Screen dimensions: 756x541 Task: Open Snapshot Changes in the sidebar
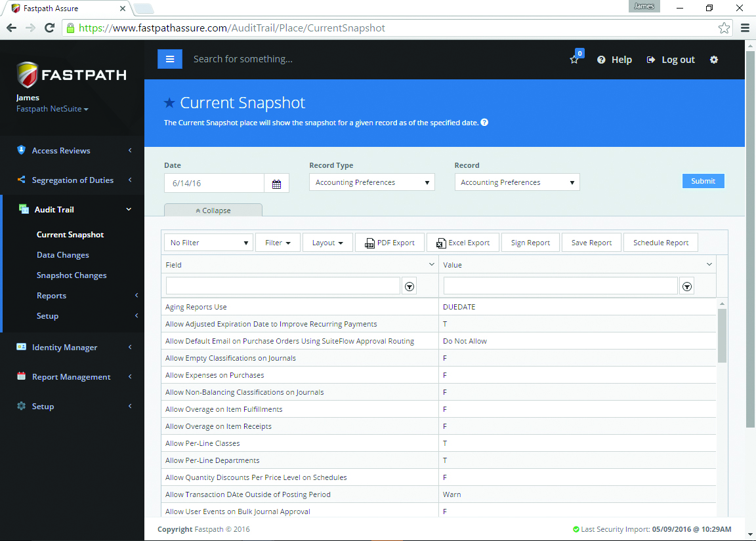tap(72, 275)
